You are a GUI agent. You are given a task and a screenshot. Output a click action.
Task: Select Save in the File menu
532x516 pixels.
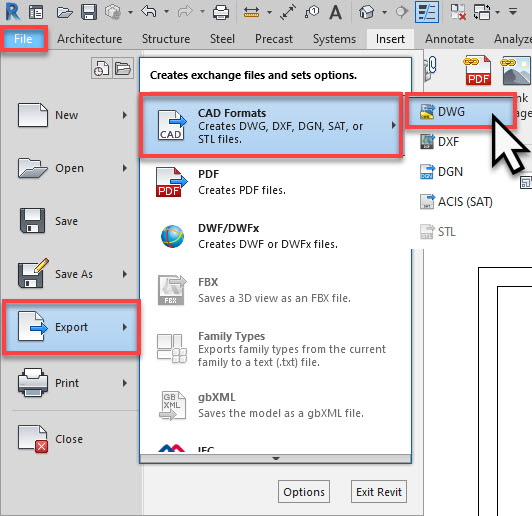(x=71, y=221)
